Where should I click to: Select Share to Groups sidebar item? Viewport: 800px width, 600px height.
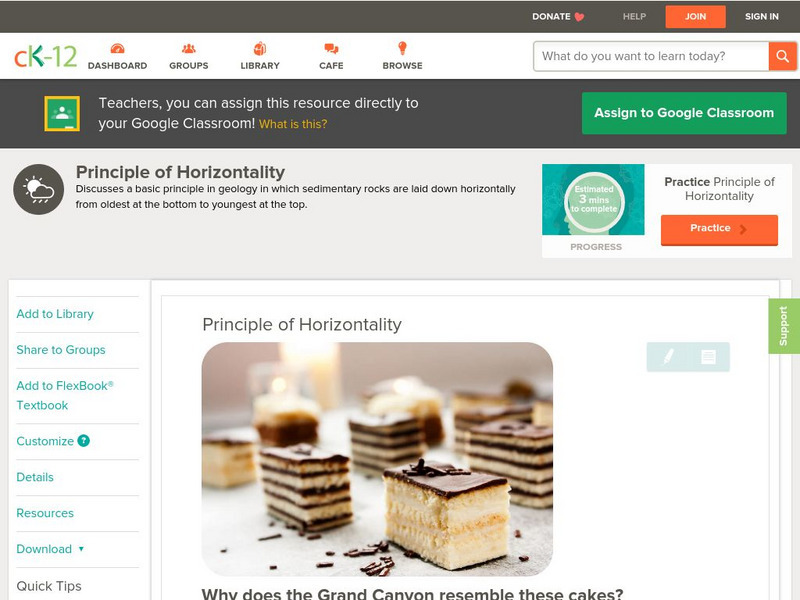(61, 349)
